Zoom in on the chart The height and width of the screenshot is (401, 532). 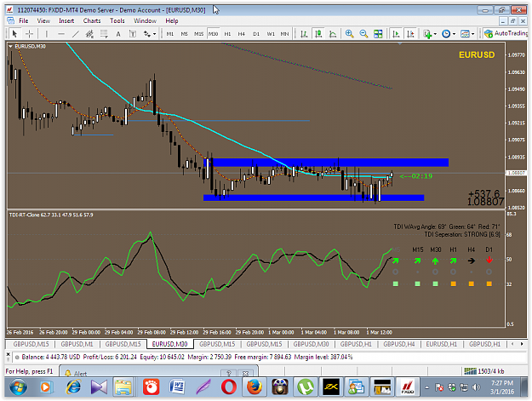[349, 33]
